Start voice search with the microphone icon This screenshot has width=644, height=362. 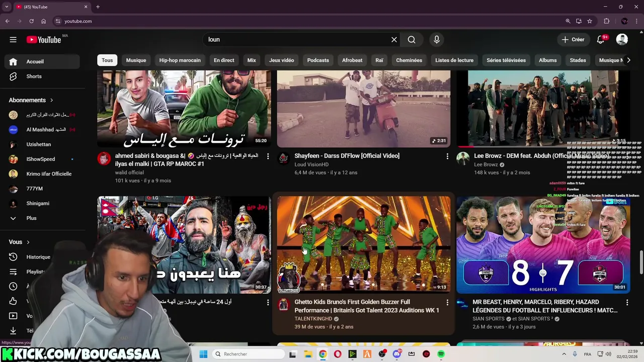coord(436,39)
